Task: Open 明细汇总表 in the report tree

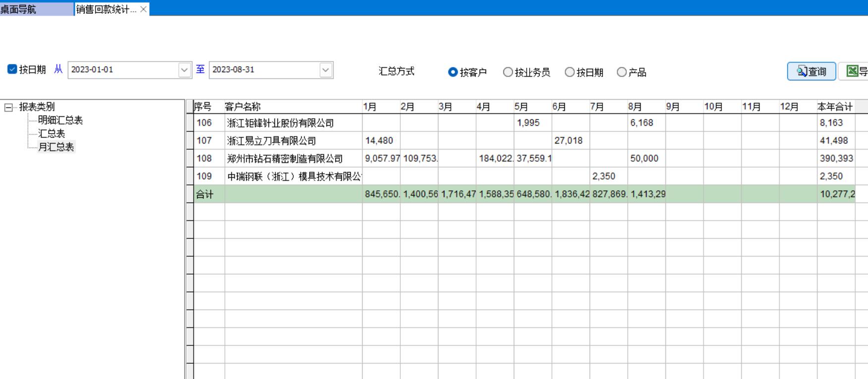Action: (x=60, y=120)
